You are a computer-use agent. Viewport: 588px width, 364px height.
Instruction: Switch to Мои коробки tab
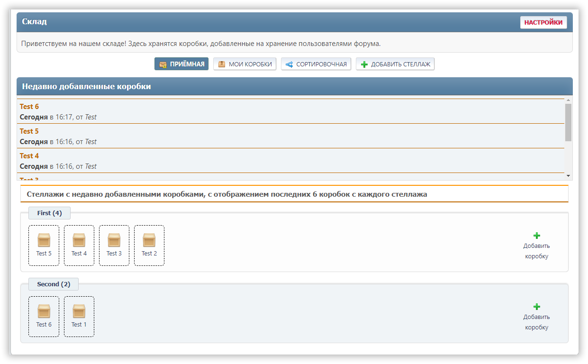point(245,64)
